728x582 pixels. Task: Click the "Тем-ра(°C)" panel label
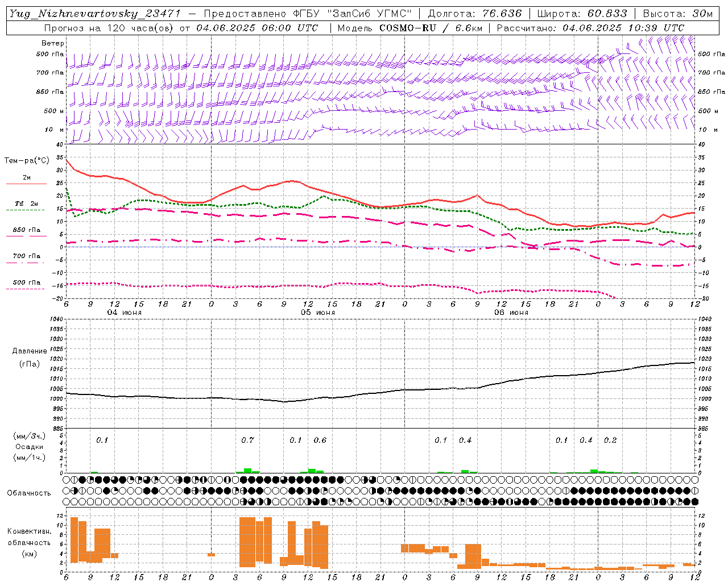27,161
